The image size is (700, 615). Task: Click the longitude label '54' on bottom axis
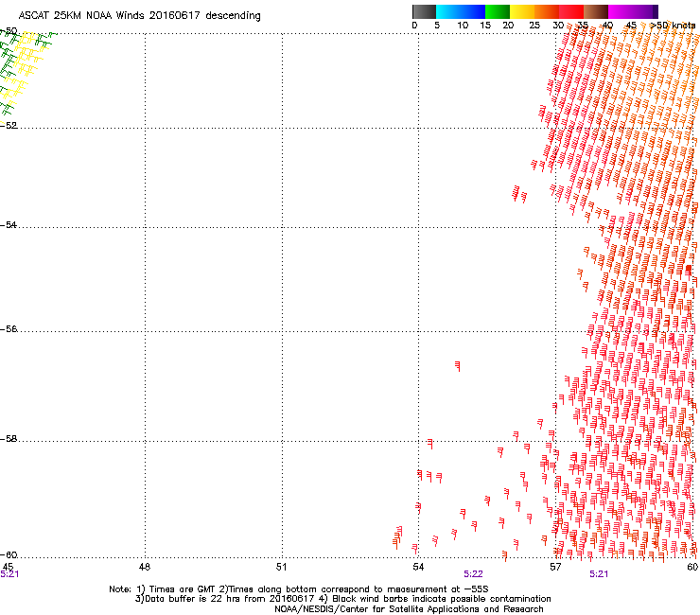pyautogui.click(x=418, y=567)
